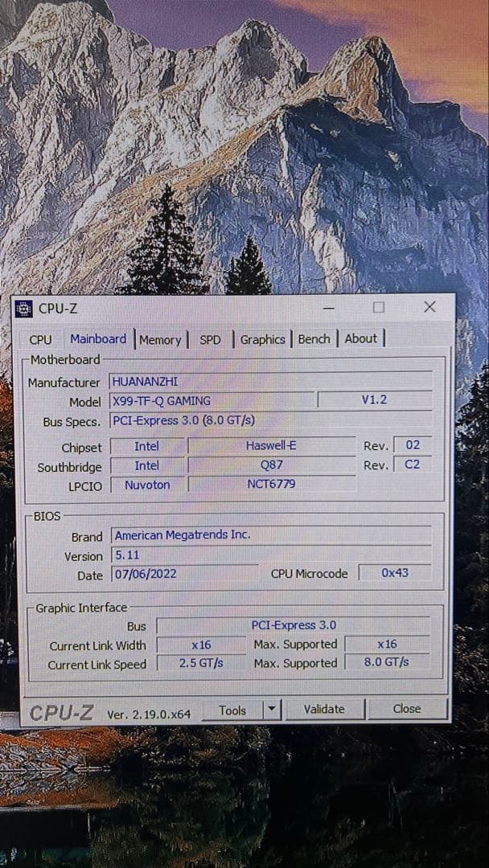This screenshot has width=489, height=868.
Task: Switch to the Bench tab
Action: point(314,339)
